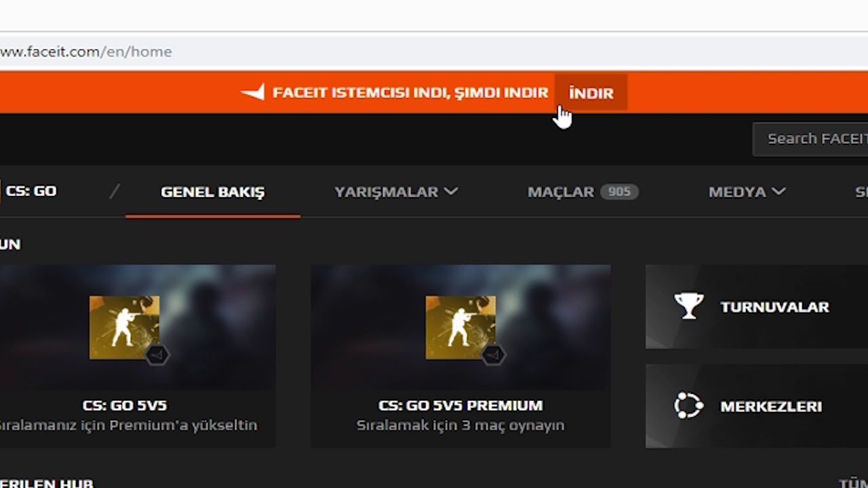Screen dimensions: 868x488
Task: Focus the Search FACEIT field
Action: point(811,139)
